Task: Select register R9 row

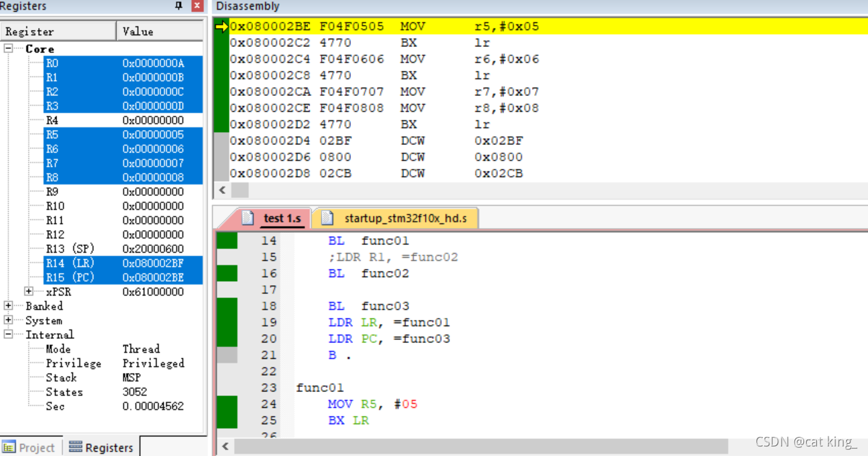Action: click(123, 192)
